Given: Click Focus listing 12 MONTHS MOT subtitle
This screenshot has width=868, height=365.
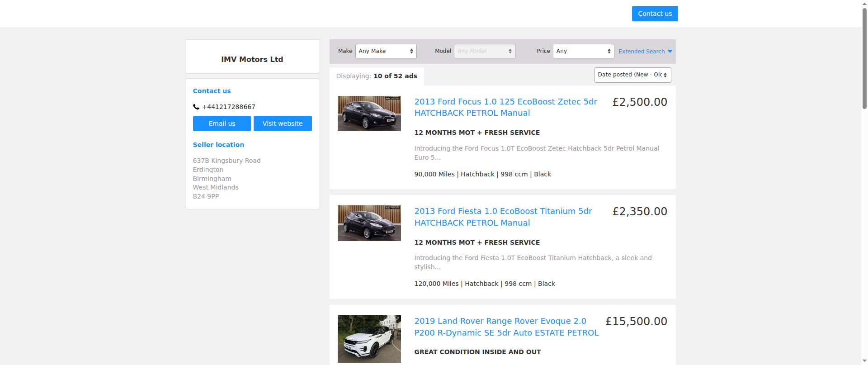Looking at the screenshot, I should 477,133.
